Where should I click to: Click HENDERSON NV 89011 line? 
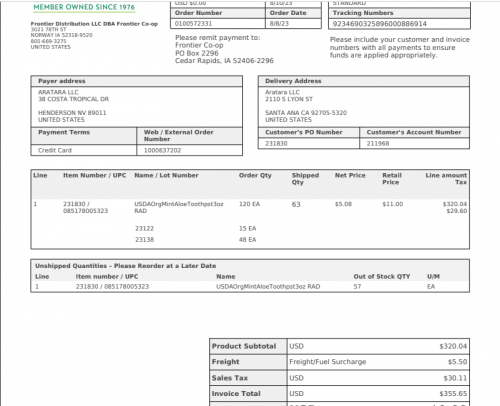[x=72, y=113]
